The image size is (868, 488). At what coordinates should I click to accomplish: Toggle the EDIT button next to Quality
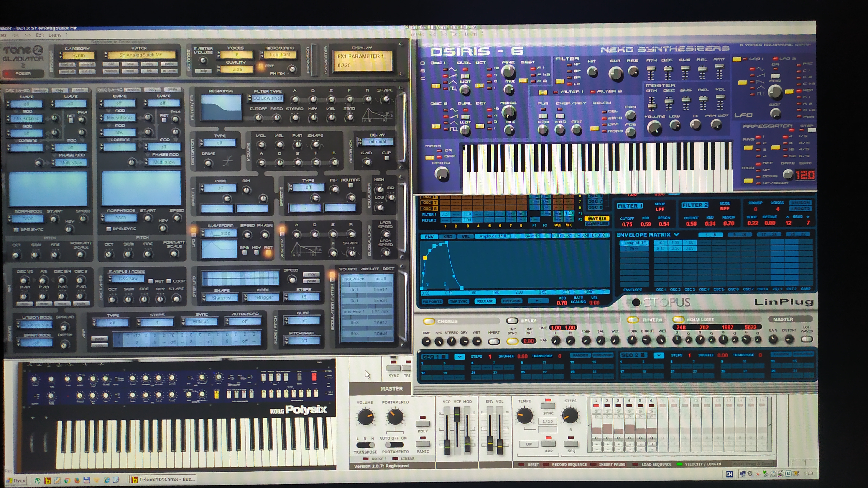tap(261, 66)
